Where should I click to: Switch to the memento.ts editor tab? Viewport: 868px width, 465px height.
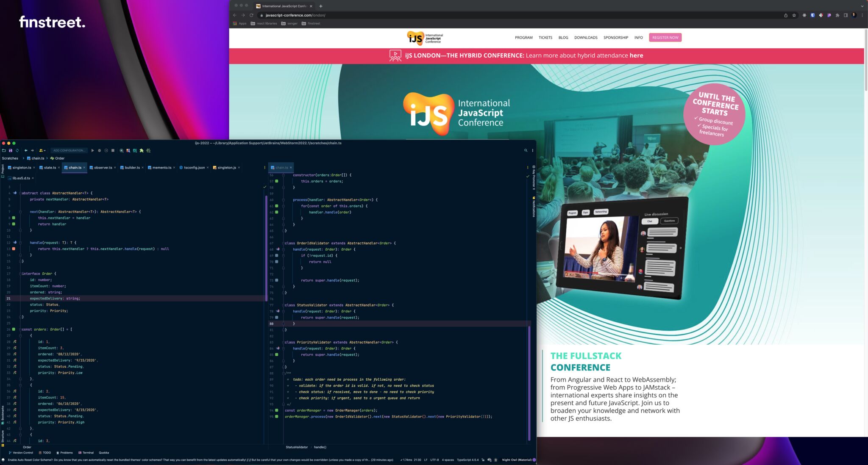[162, 168]
